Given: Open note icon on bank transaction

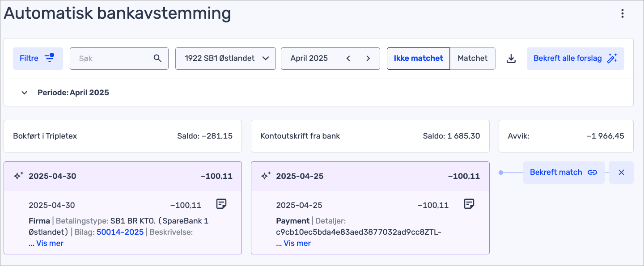Looking at the screenshot, I should tap(469, 204).
